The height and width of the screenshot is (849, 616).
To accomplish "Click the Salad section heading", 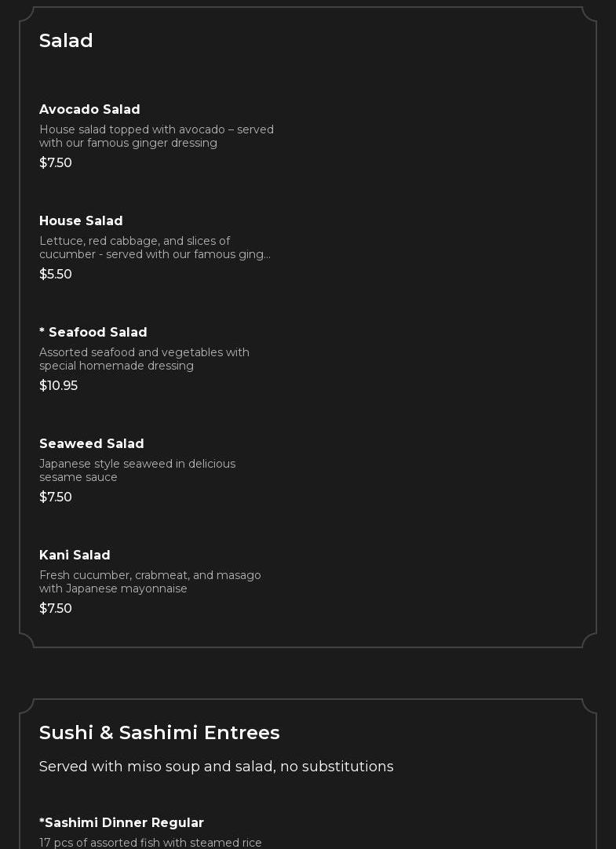I will click(66, 41).
